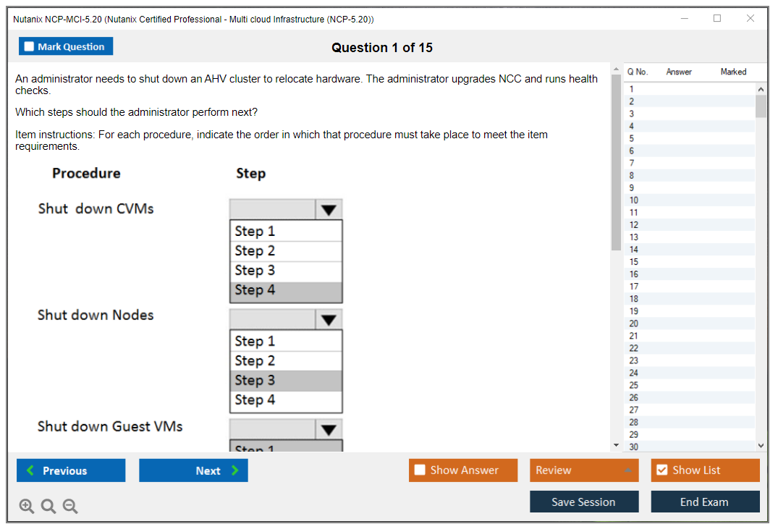The image size is (778, 532).
Task: Uncheck the Show List checkbox
Action: (661, 470)
